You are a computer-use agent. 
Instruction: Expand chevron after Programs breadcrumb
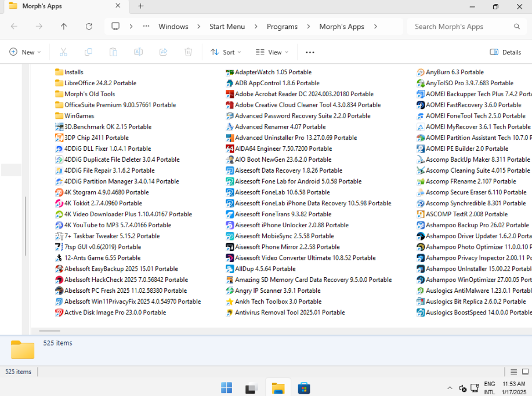click(x=309, y=27)
